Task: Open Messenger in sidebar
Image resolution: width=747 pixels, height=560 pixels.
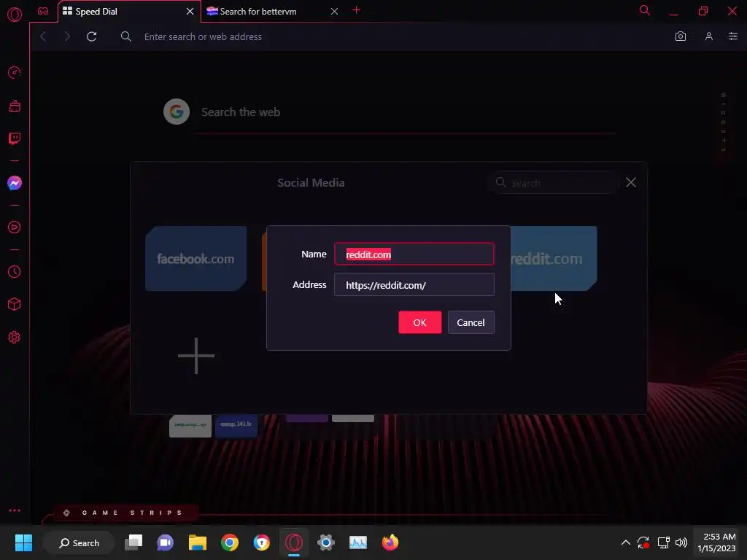Action: point(15,183)
